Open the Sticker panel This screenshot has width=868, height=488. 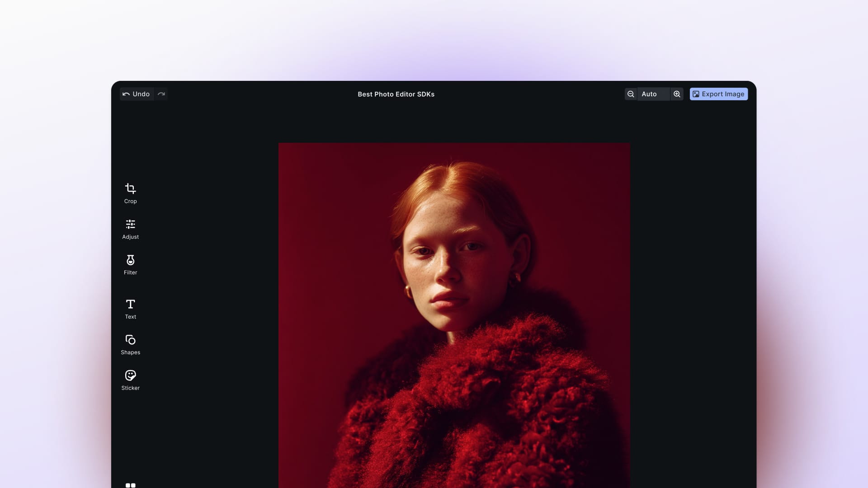tap(130, 380)
